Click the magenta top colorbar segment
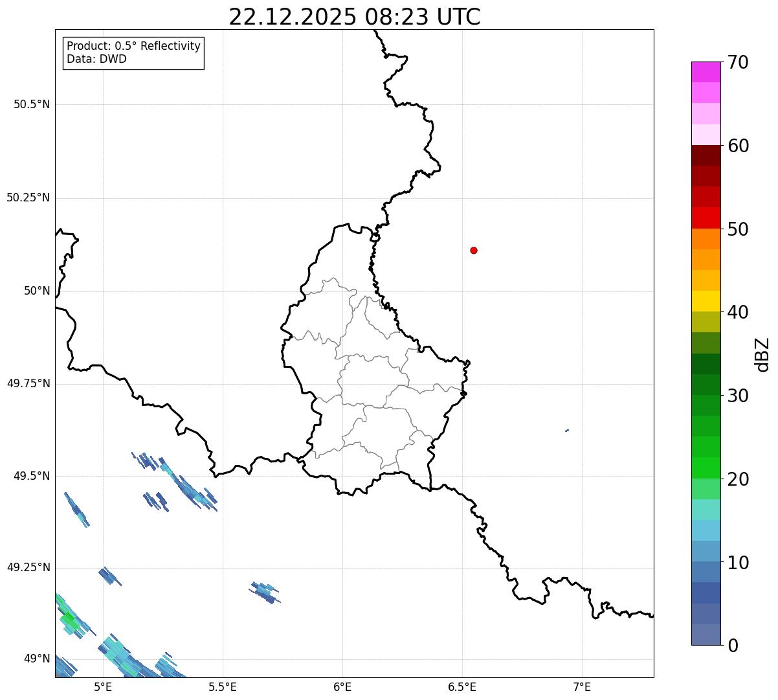The height and width of the screenshot is (700, 778). tap(706, 72)
